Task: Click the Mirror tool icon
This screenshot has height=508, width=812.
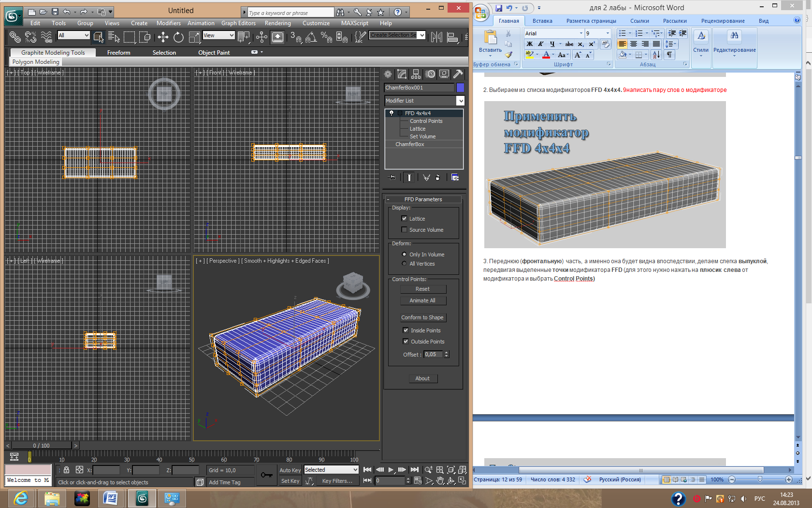Action: point(436,37)
